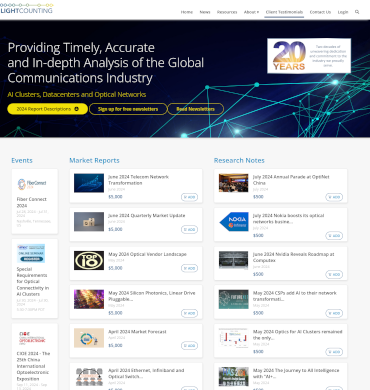This screenshot has height=390, width=370.
Task: Click the Top 10 vendor landscape thumbnail
Action: [89, 260]
